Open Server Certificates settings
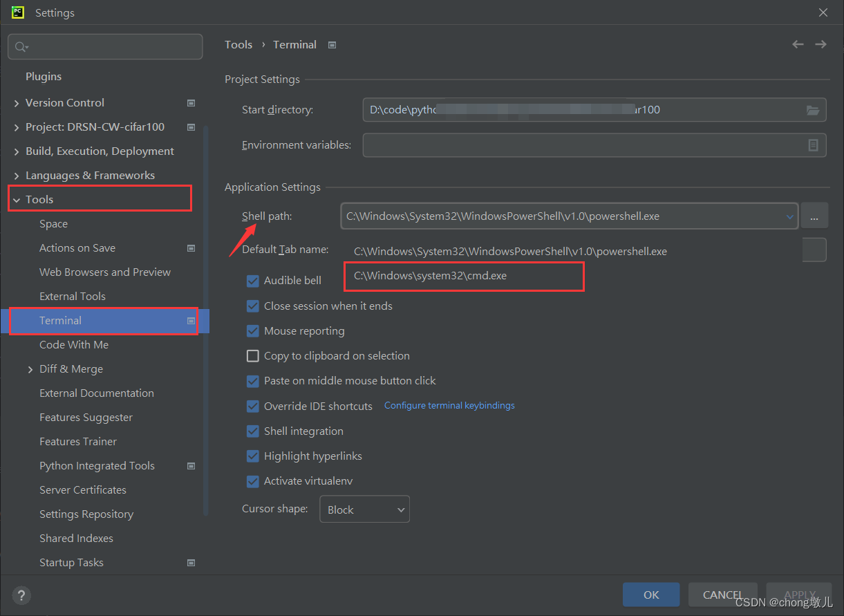Screen dimensions: 844x616 point(83,490)
